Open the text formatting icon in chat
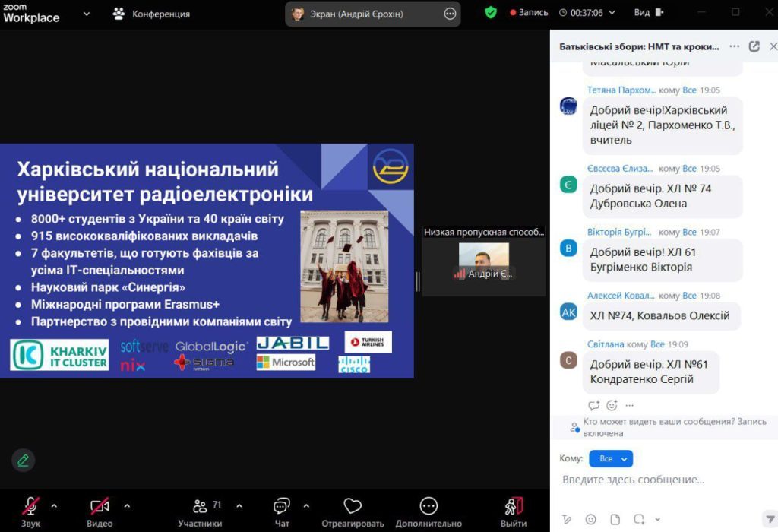The height and width of the screenshot is (532, 778). [567, 519]
